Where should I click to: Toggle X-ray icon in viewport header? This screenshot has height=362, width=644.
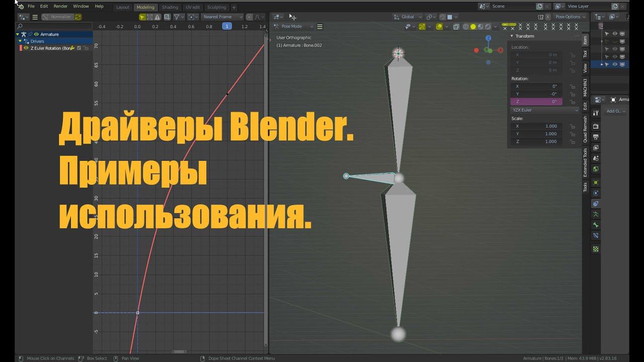coord(456,27)
